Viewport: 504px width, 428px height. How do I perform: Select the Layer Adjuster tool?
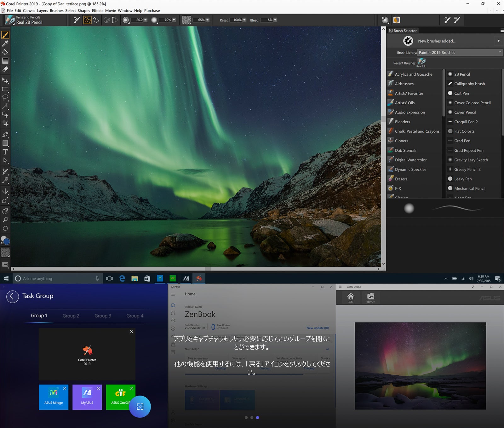coord(5,81)
